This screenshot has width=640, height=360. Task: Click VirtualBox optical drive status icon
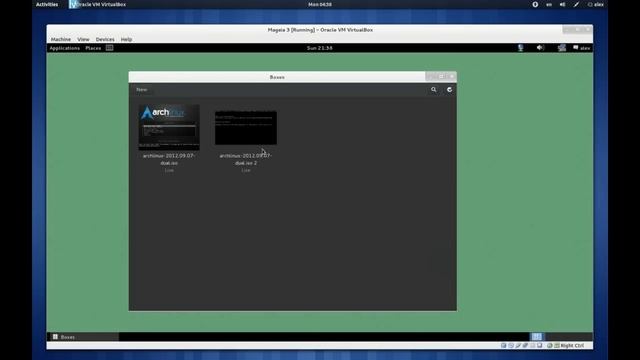(x=511, y=345)
